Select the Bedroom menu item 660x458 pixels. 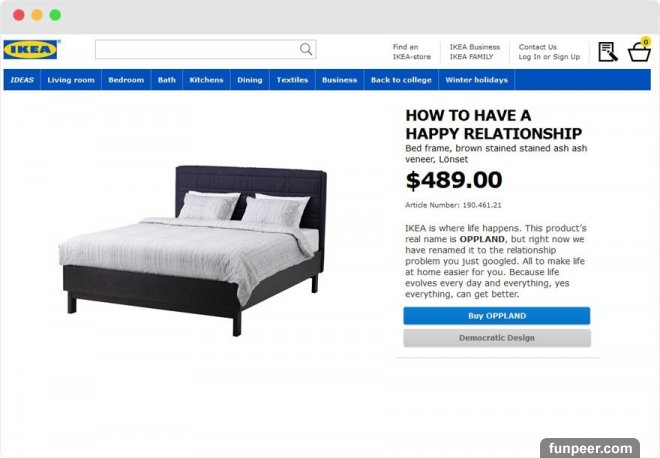coord(126,80)
